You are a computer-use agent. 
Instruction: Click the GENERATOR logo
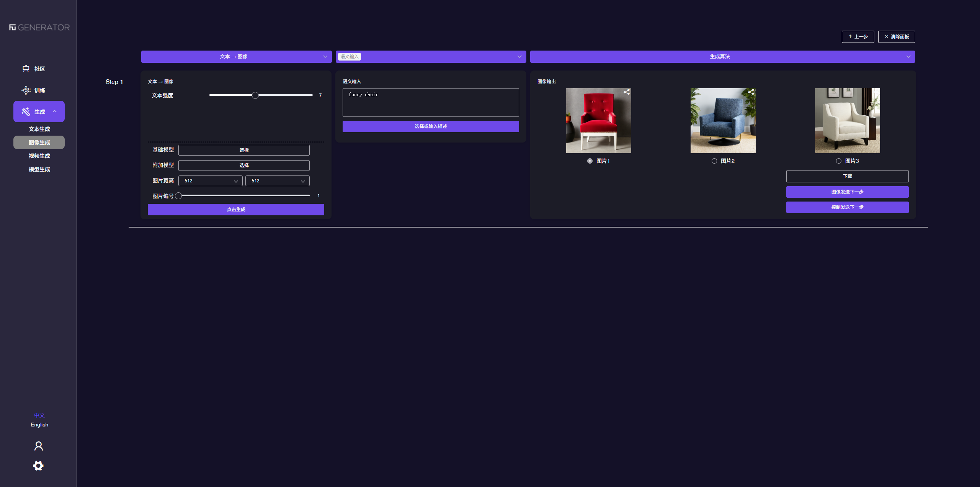click(39, 28)
